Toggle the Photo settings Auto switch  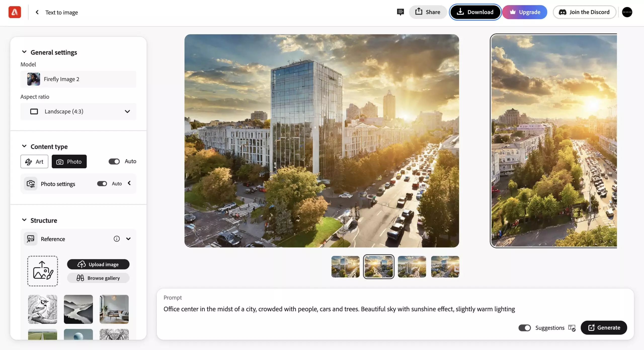coord(102,184)
